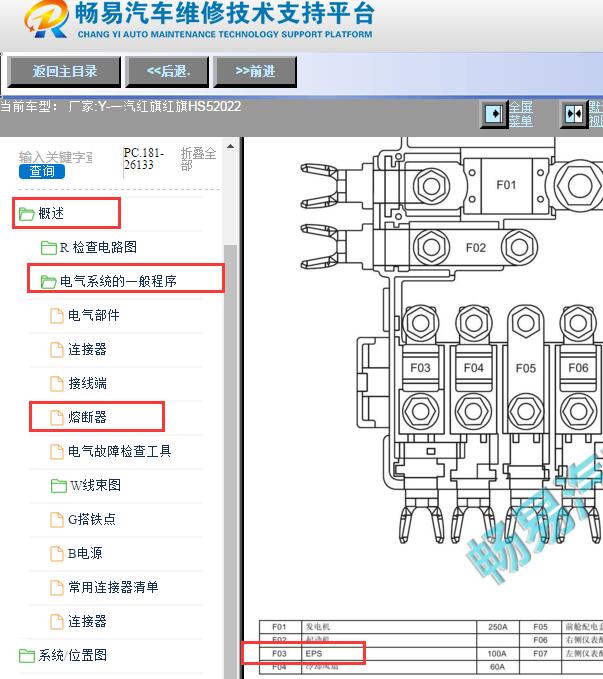
Task: Click the 当前车型 vehicle info text
Action: pyautogui.click(x=120, y=107)
